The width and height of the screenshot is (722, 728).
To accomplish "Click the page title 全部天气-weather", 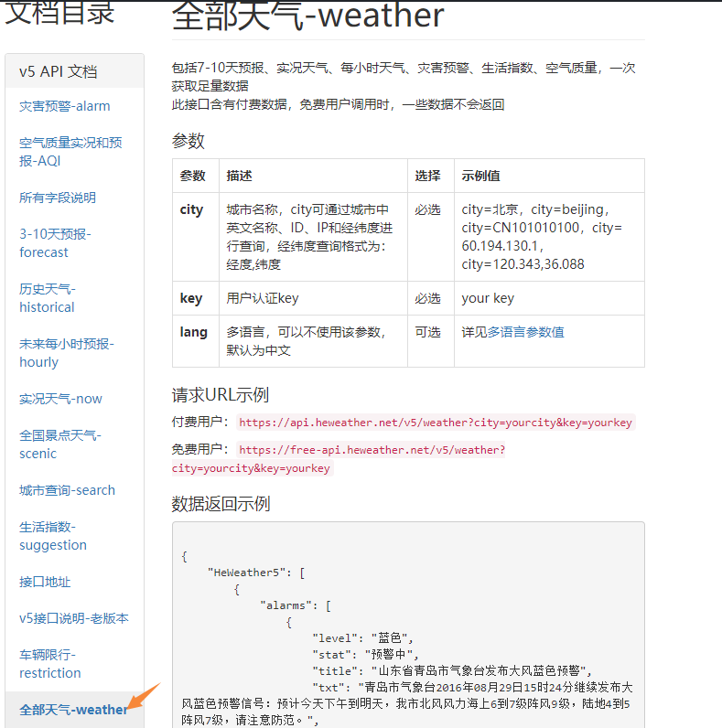I will pos(307,16).
